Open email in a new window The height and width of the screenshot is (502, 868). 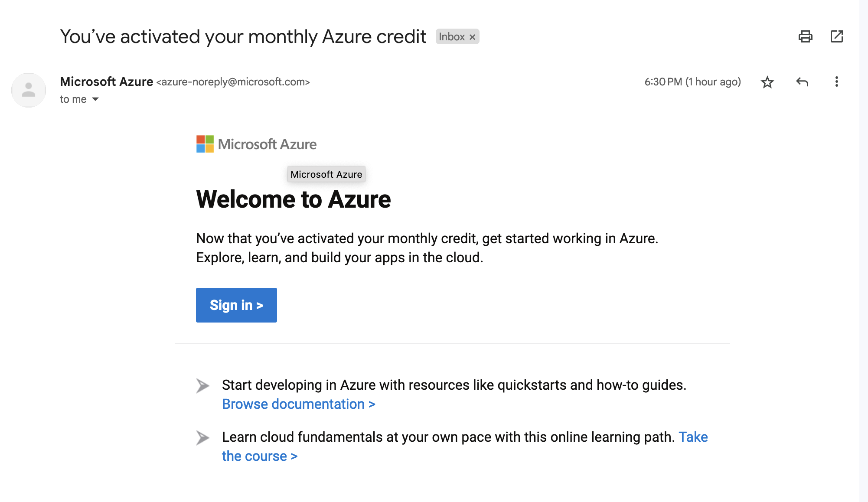coord(837,37)
